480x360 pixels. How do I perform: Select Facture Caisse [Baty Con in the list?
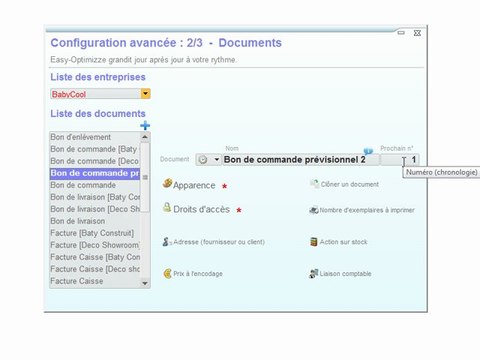(x=95, y=257)
